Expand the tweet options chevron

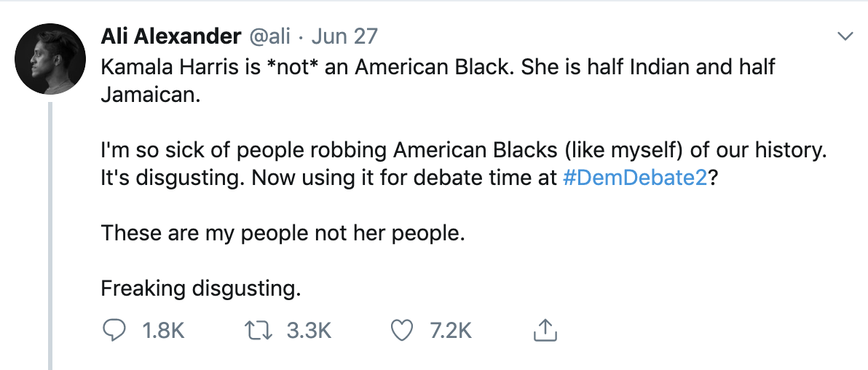[845, 37]
